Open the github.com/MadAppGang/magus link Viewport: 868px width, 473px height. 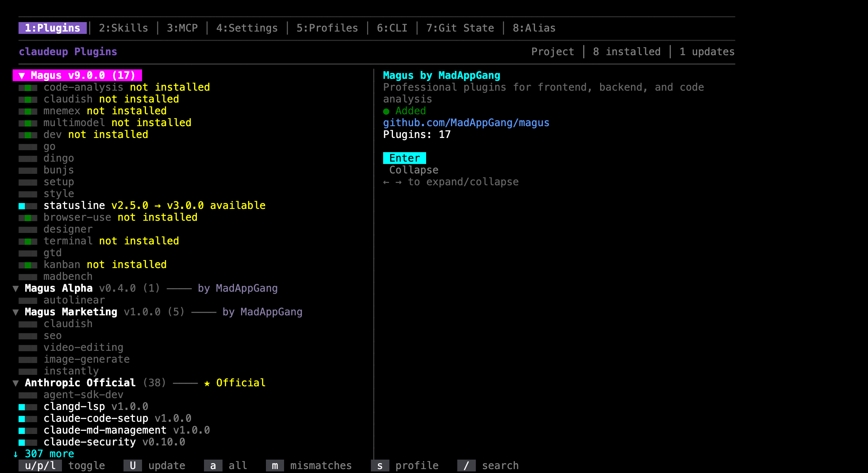click(466, 123)
